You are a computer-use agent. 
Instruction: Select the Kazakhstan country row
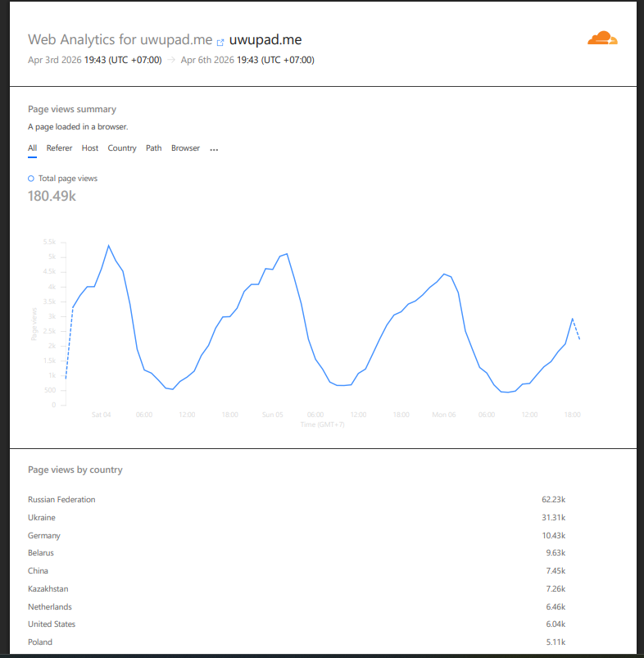[48, 588]
